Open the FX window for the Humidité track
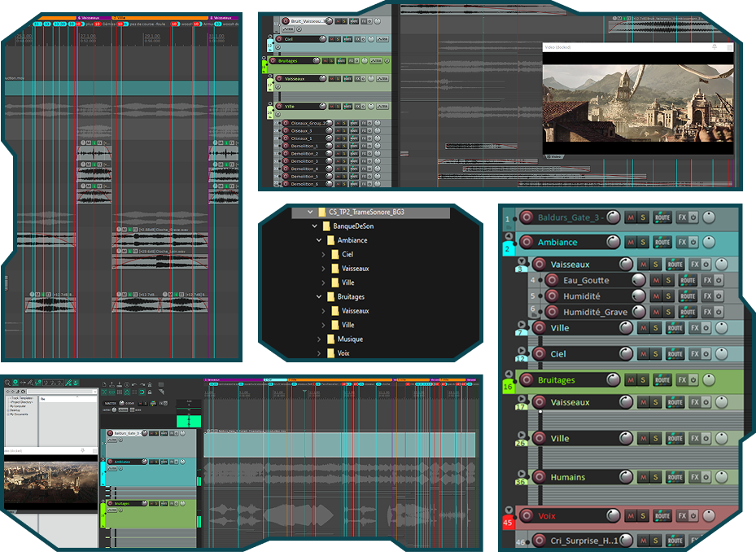 [x=707, y=296]
